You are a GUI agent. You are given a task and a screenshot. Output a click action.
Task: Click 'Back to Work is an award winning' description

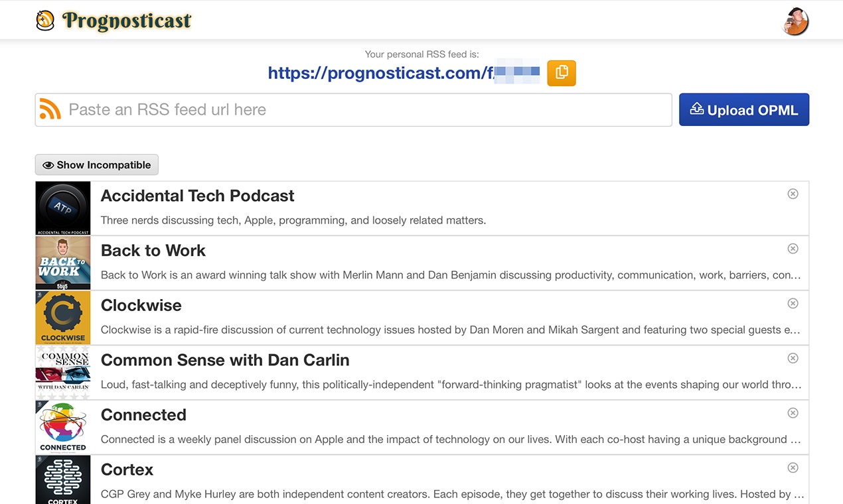(451, 275)
